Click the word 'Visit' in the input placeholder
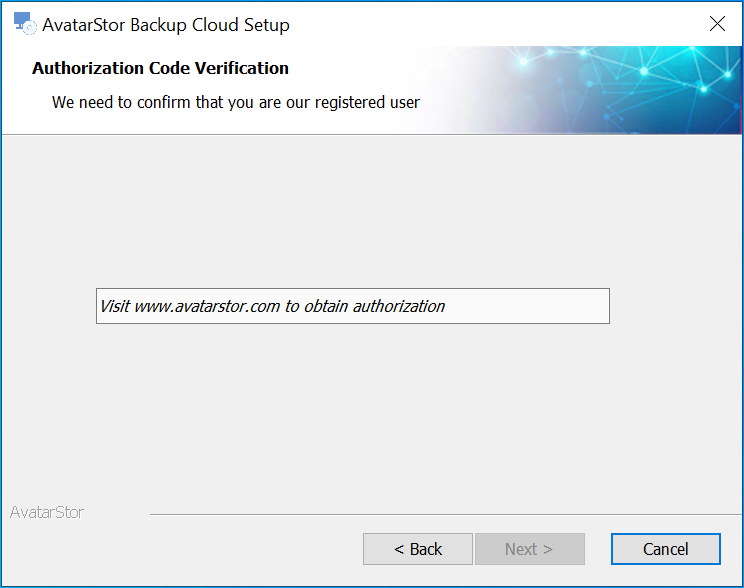744x588 pixels. coord(115,307)
